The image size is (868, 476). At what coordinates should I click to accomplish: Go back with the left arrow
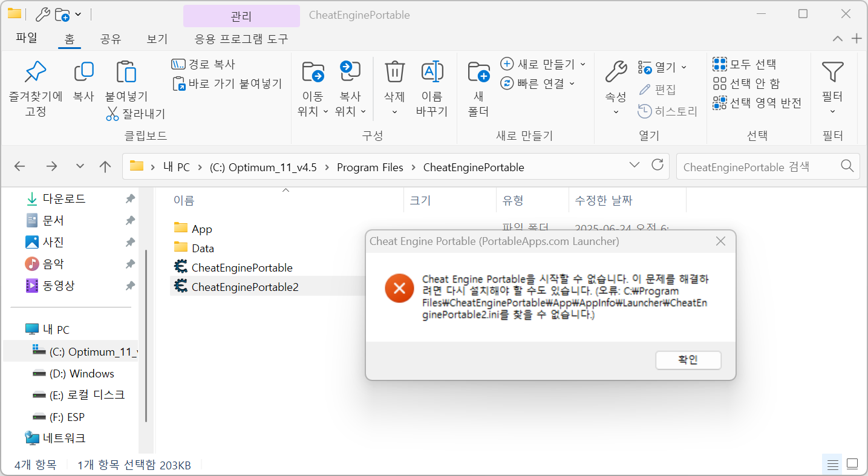[20, 166]
